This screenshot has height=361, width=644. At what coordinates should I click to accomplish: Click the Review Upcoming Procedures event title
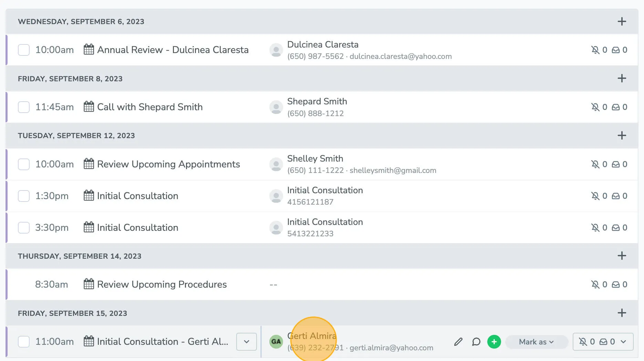162,285
